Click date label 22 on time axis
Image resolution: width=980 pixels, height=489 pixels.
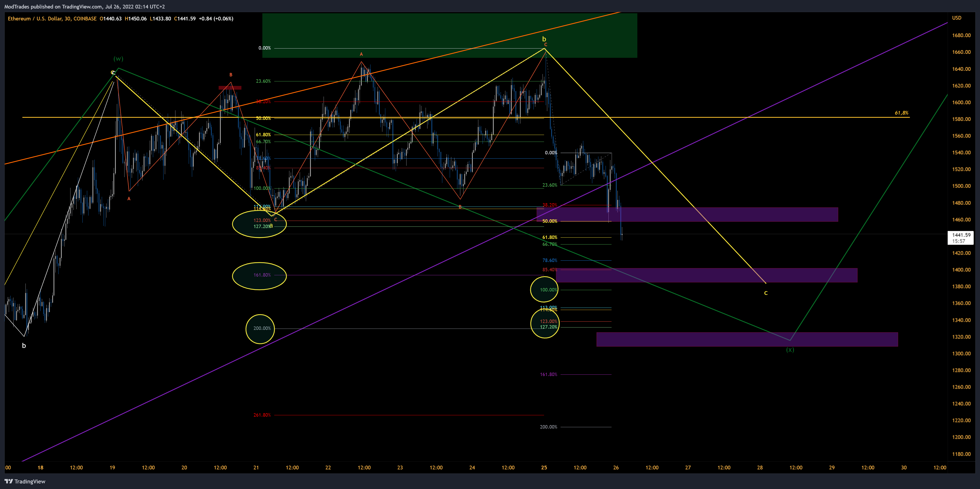[x=328, y=468]
